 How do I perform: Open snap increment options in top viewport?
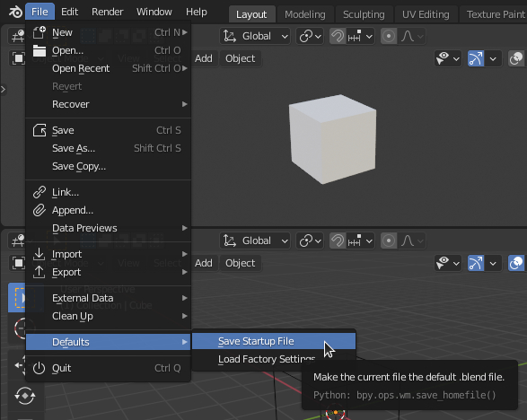click(361, 36)
